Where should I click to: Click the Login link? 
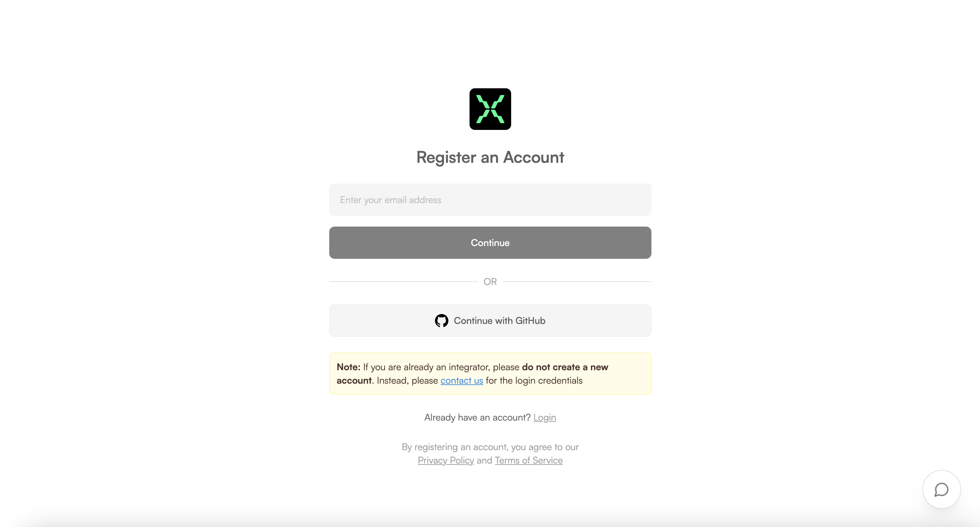(544, 417)
